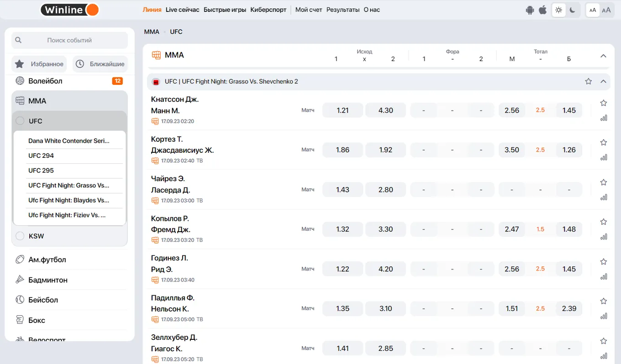This screenshot has height=364, width=621.
Task: Go to Киберспорт section
Action: tap(268, 10)
